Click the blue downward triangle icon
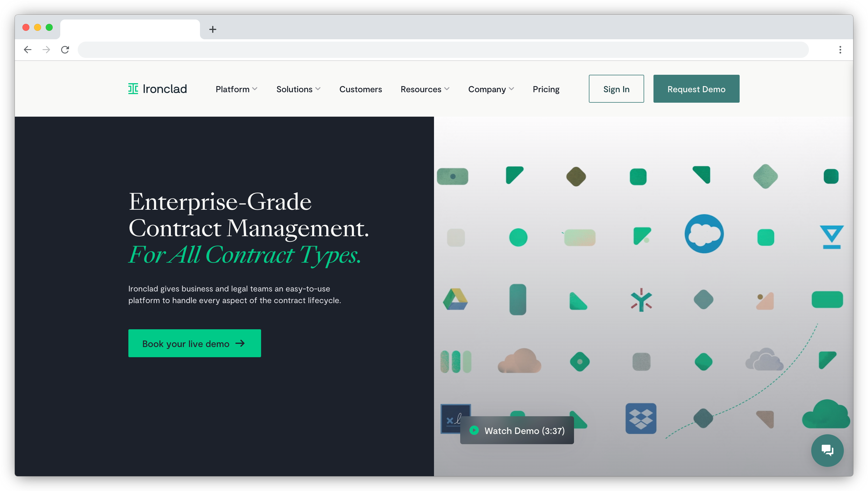Image resolution: width=868 pixels, height=491 pixels. [x=832, y=237]
